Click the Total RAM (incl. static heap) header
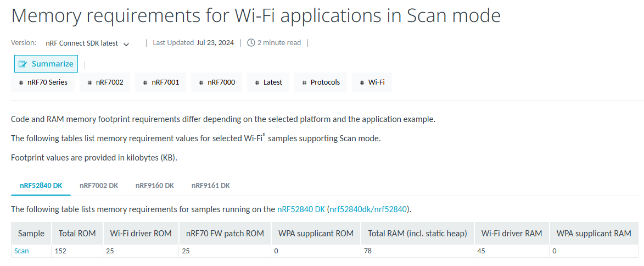 tap(418, 234)
